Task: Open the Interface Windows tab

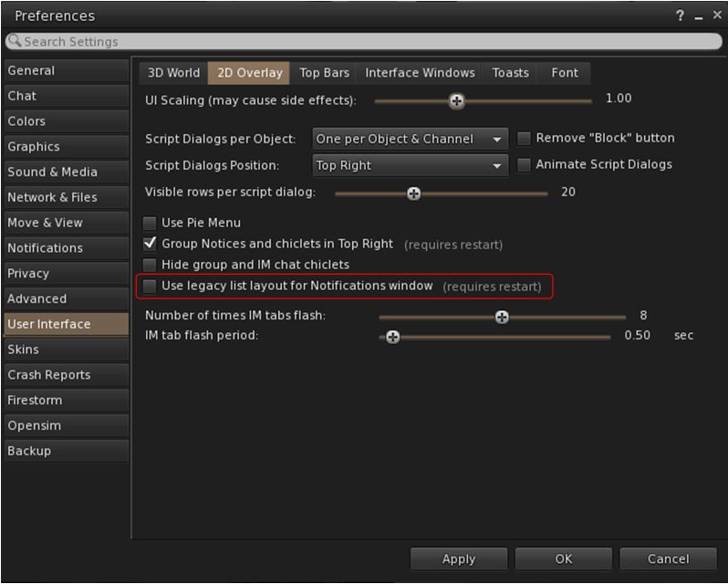Action: [x=420, y=73]
